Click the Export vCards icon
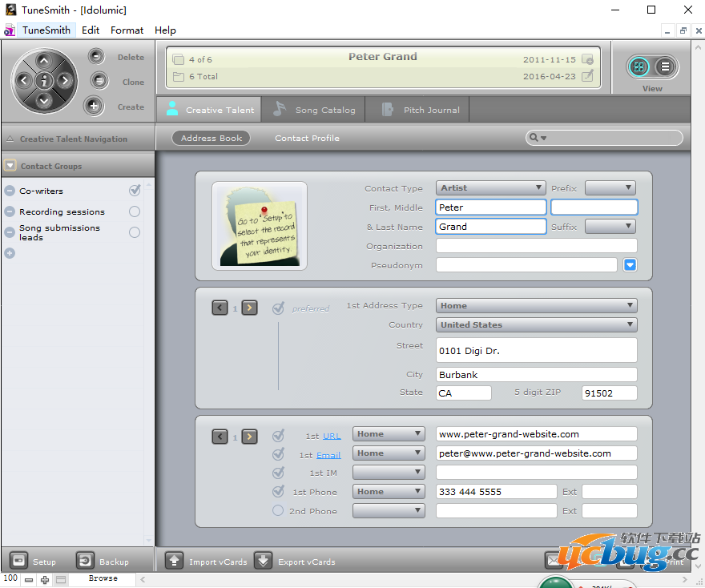Screen dimensions: 705x588 (x=264, y=561)
